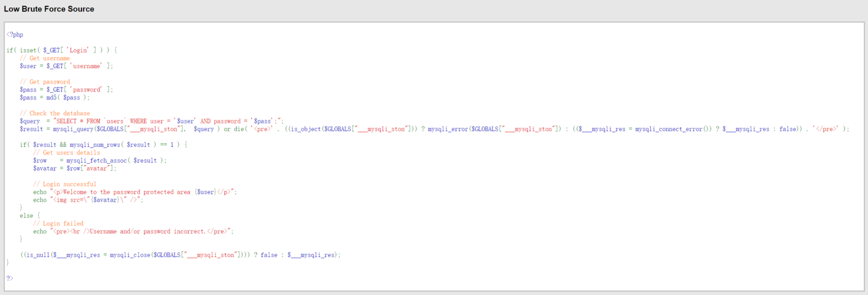Click the SELECT * FROM users query line
The width and height of the screenshot is (868, 295).
point(151,121)
